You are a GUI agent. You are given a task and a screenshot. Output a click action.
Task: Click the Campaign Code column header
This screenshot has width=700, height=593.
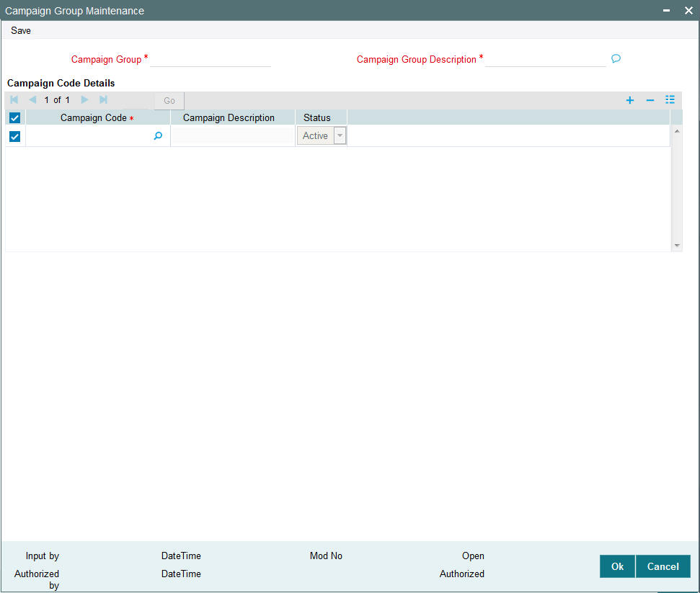[98, 117]
